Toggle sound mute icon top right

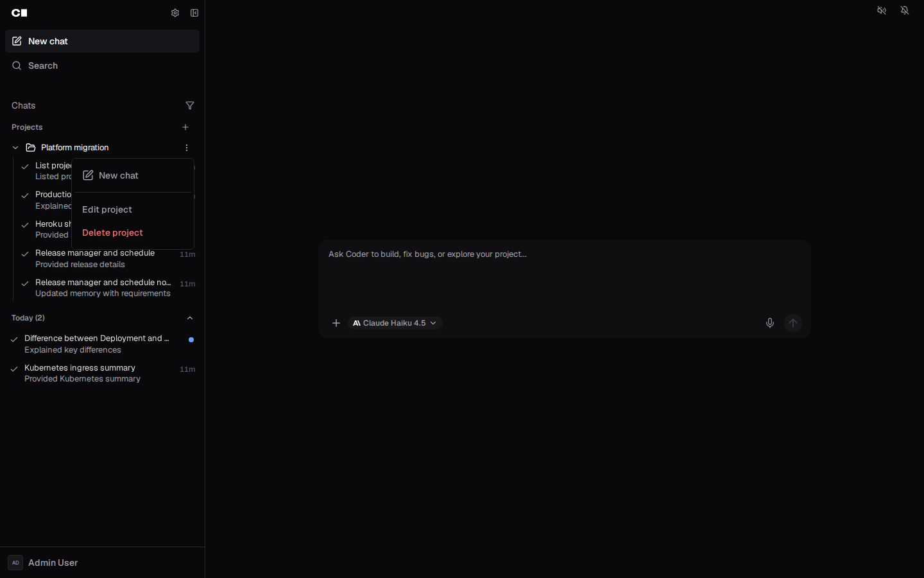(882, 11)
